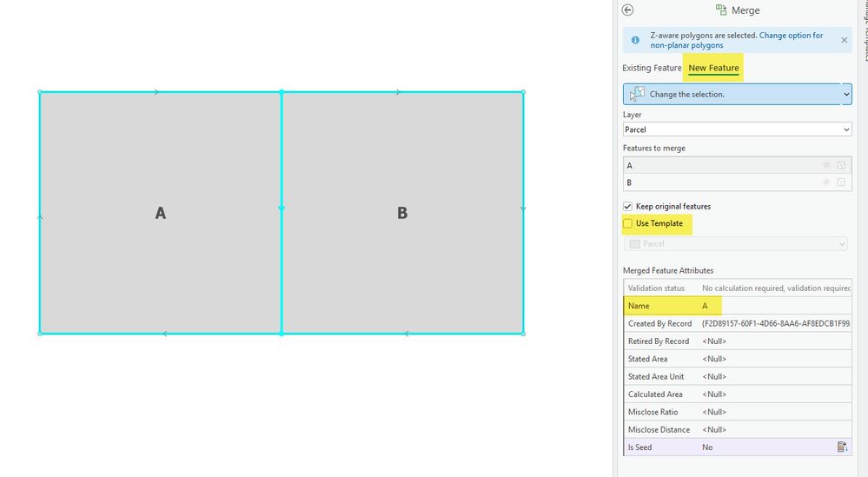The width and height of the screenshot is (868, 477).
Task: Zoom to feature A using its row icon
Action: point(841,165)
